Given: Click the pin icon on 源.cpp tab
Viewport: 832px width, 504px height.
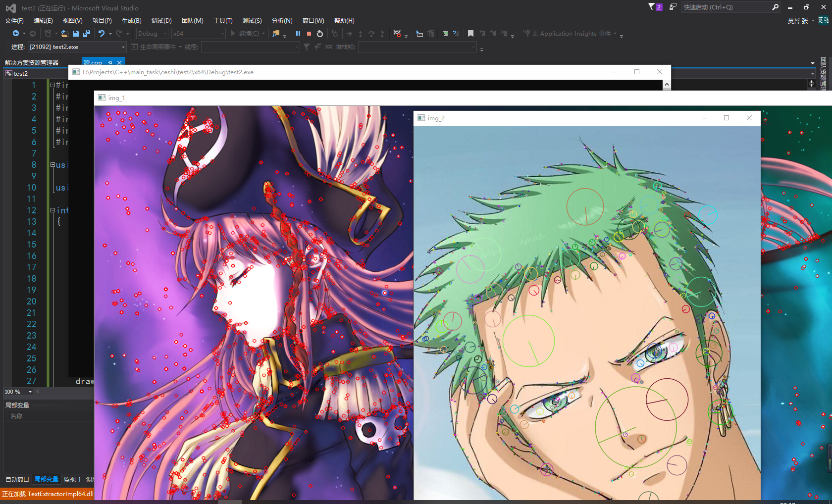Looking at the screenshot, I should tap(110, 62).
